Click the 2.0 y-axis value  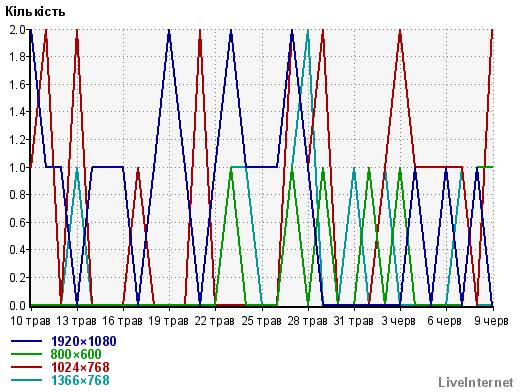click(x=18, y=30)
